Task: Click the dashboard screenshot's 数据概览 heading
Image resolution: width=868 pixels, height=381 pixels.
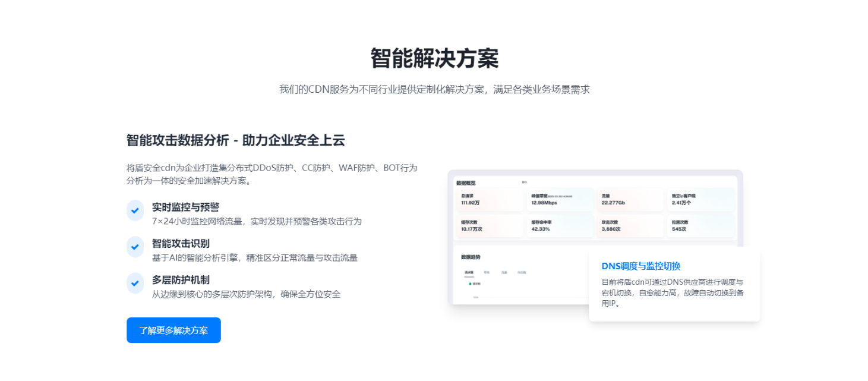Action: (465, 183)
